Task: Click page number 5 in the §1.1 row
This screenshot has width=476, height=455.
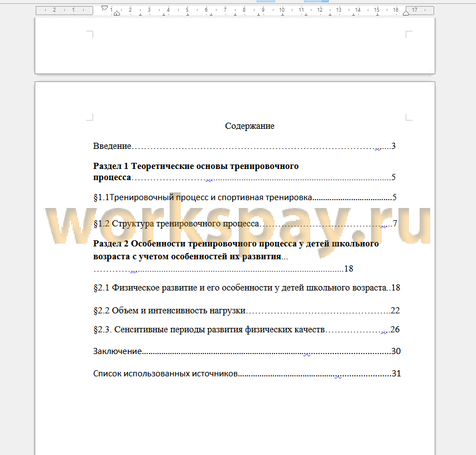Action: tap(395, 197)
